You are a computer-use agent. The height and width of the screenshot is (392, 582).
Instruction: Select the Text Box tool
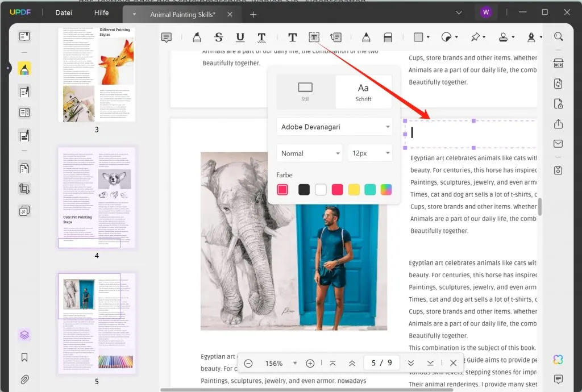314,37
